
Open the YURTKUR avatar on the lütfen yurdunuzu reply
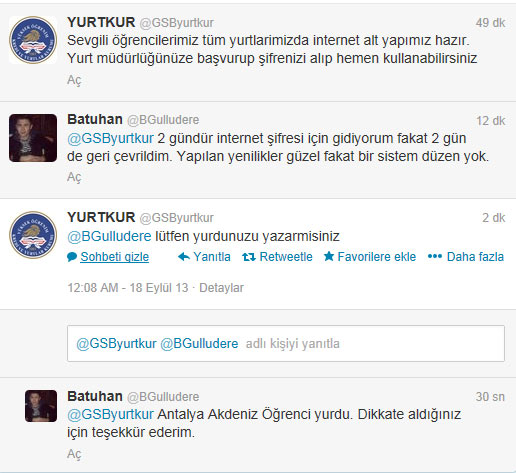(33, 235)
